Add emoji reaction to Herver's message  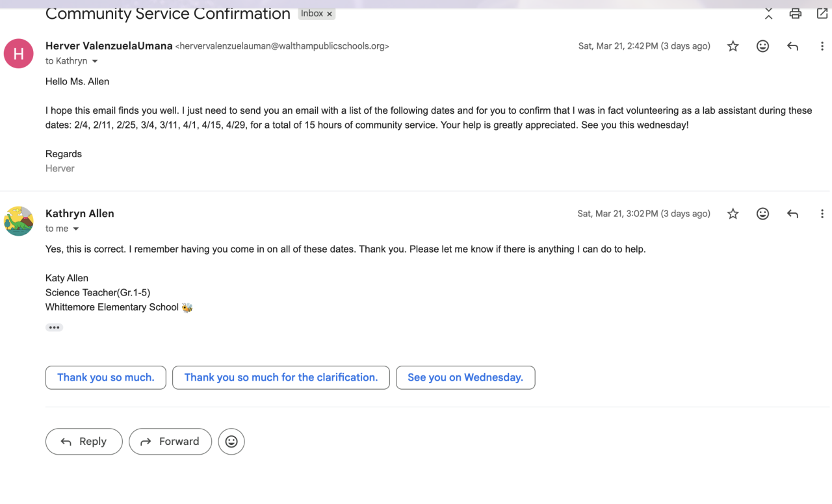click(x=762, y=46)
